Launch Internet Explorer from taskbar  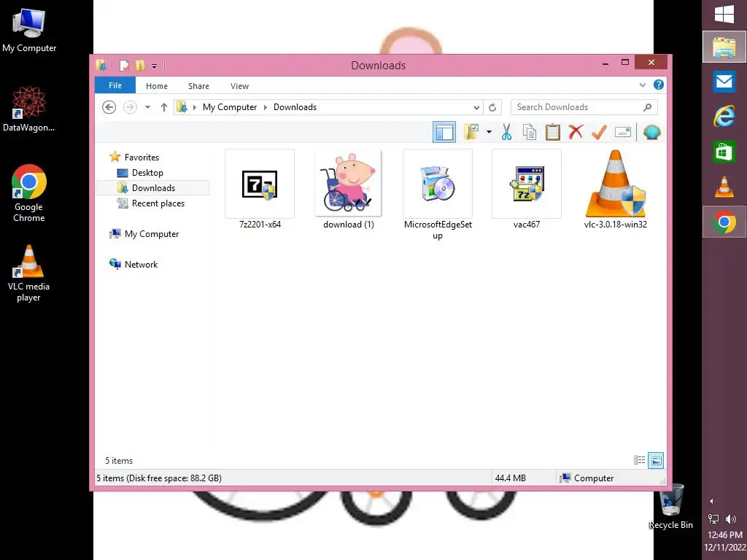(x=724, y=117)
